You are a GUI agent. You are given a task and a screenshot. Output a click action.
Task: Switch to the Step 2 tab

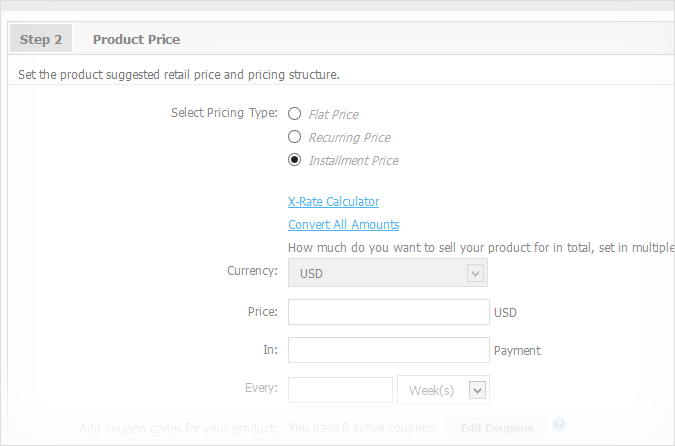(x=41, y=40)
